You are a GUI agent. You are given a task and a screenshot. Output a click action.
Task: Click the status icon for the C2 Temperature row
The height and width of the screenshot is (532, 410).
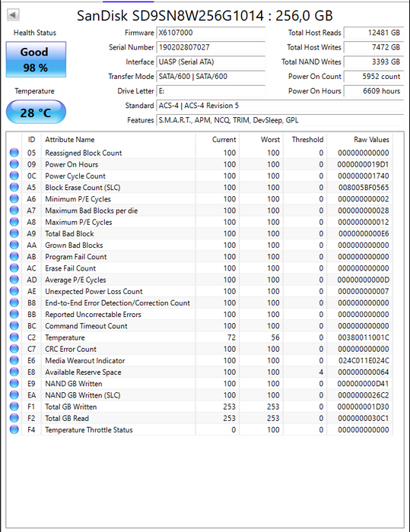tap(14, 337)
